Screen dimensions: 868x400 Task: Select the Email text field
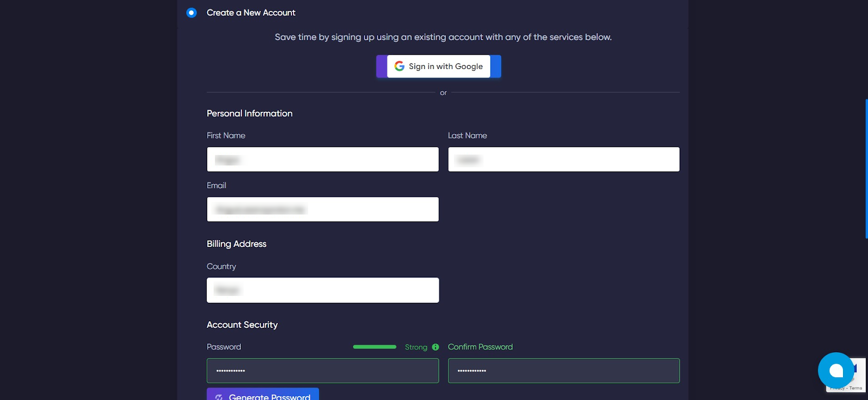tap(322, 209)
